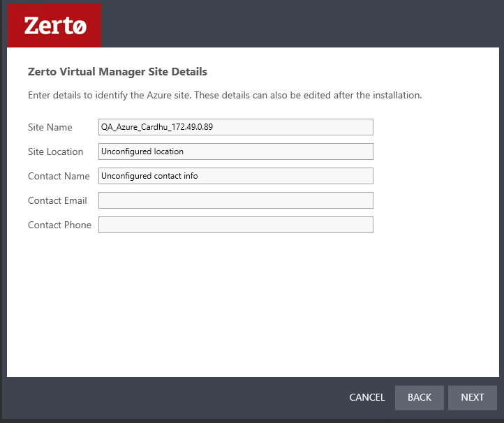Image resolution: width=504 pixels, height=423 pixels.
Task: Cancel the Zerto installation wizard
Action: coord(366,397)
